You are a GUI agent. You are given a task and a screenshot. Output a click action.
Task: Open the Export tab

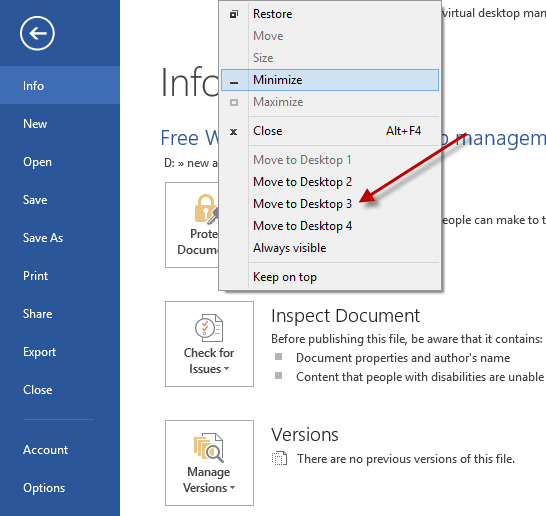coord(39,352)
